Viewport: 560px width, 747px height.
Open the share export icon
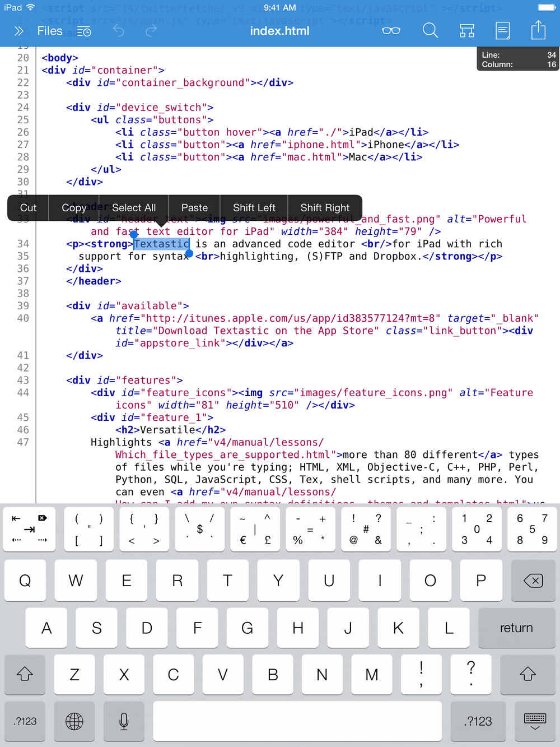(538, 30)
